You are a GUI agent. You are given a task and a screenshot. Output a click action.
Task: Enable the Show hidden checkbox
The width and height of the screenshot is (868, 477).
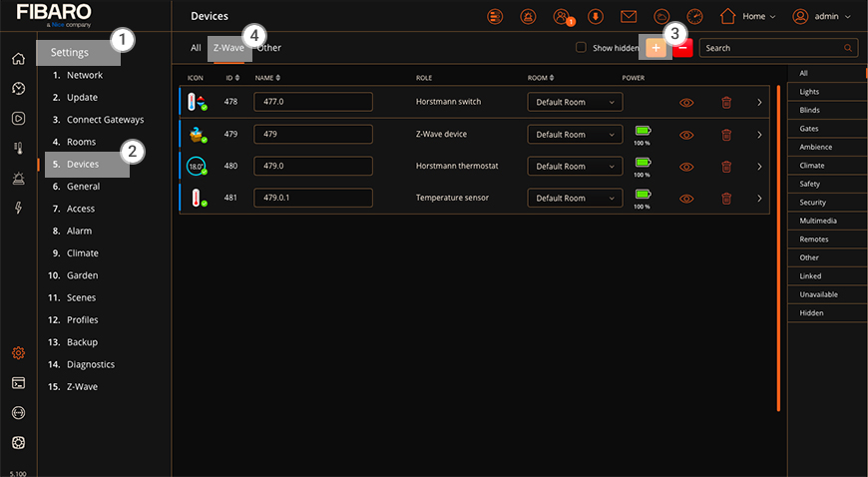(x=582, y=48)
